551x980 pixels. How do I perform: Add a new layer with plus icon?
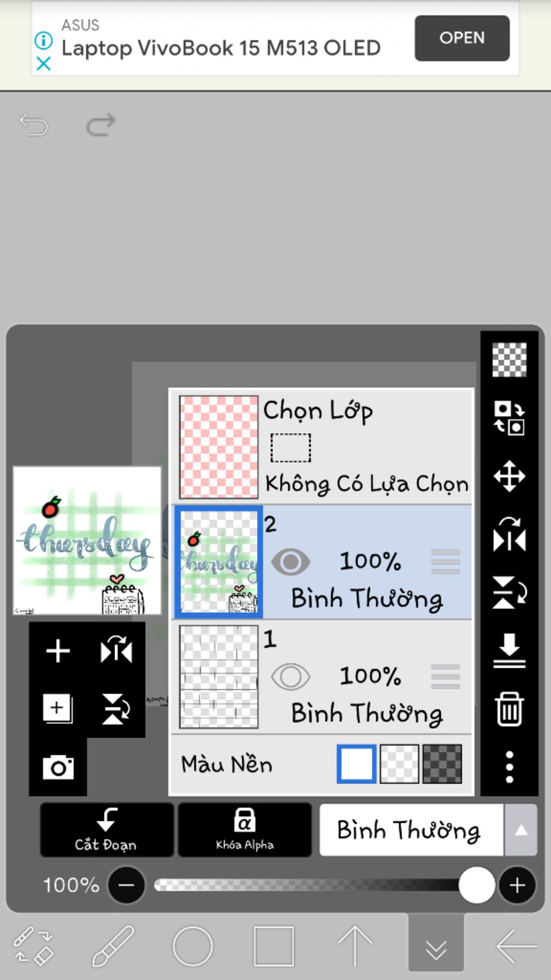point(58,650)
